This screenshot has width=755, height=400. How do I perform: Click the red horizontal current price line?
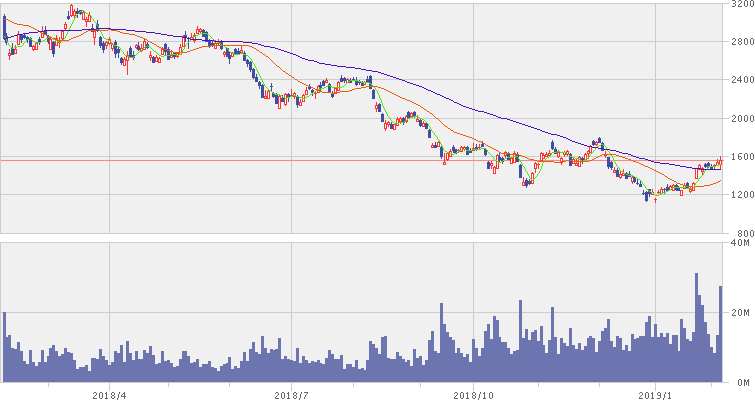tap(300, 160)
